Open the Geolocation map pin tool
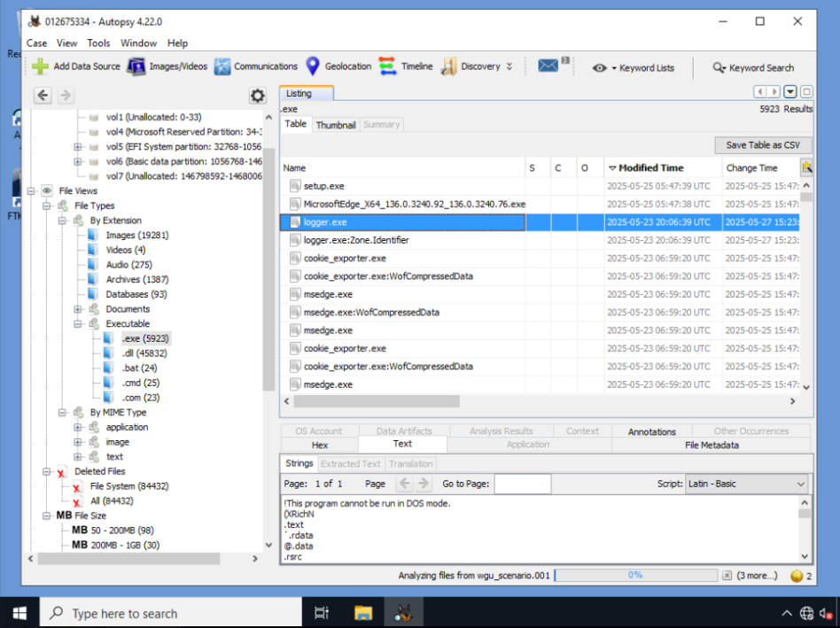This screenshot has width=840, height=628. (x=313, y=66)
